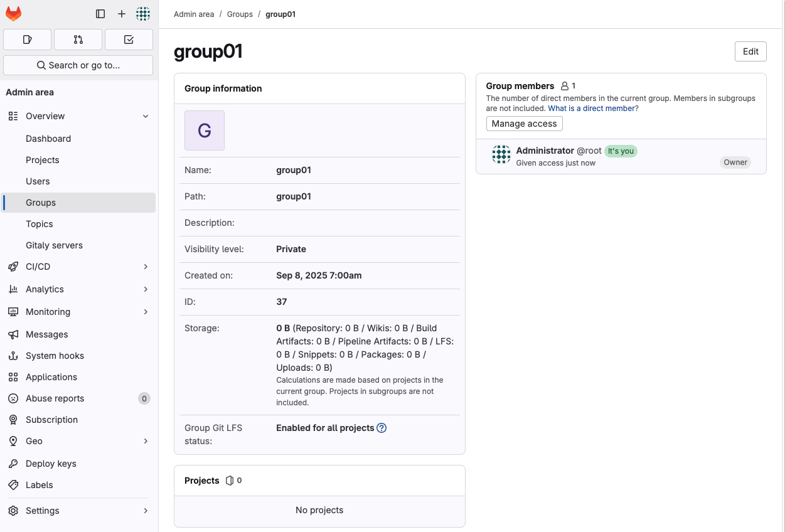The width and height of the screenshot is (785, 532).
Task: Open merge requests icon button
Action: coord(78,40)
